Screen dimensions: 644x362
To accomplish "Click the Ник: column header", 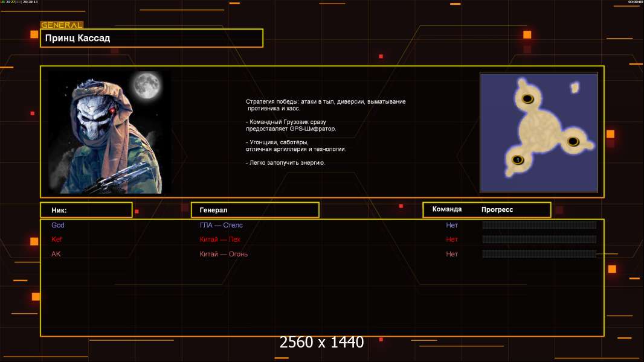I will point(86,210).
